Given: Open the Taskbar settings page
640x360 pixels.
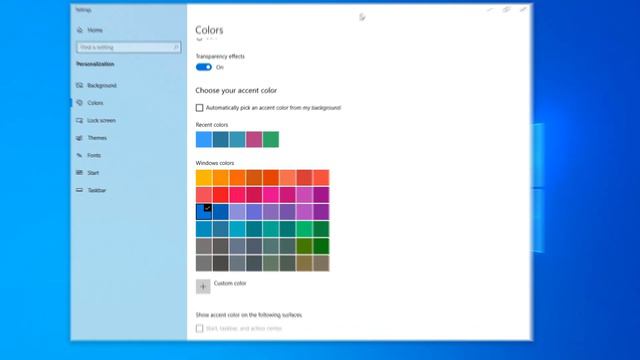Looking at the screenshot, I should tap(97, 190).
